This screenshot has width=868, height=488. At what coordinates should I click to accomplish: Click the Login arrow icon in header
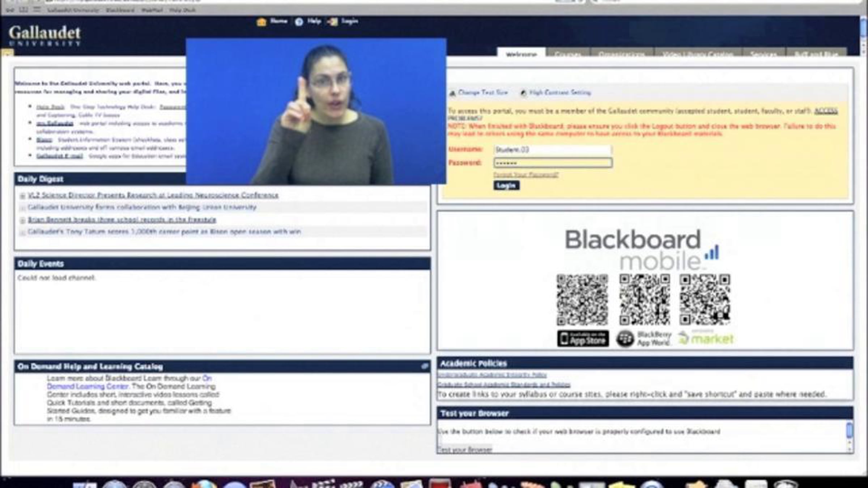[333, 22]
